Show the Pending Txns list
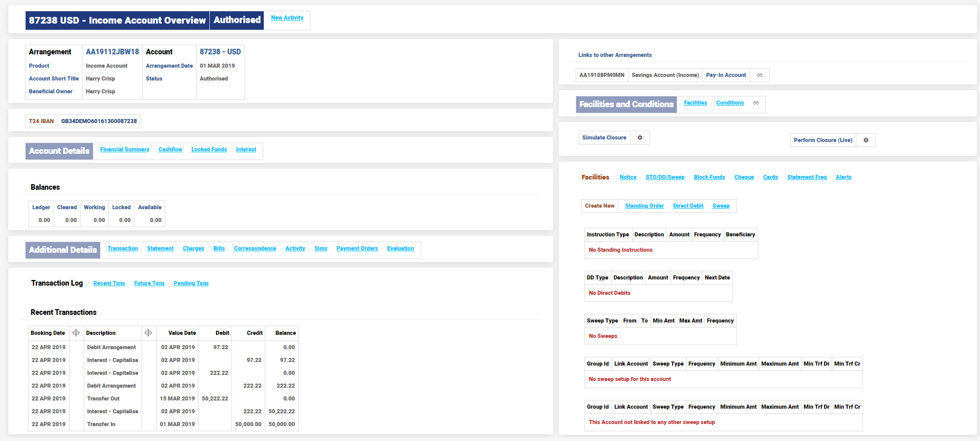Image resolution: width=980 pixels, height=441 pixels. (x=191, y=284)
